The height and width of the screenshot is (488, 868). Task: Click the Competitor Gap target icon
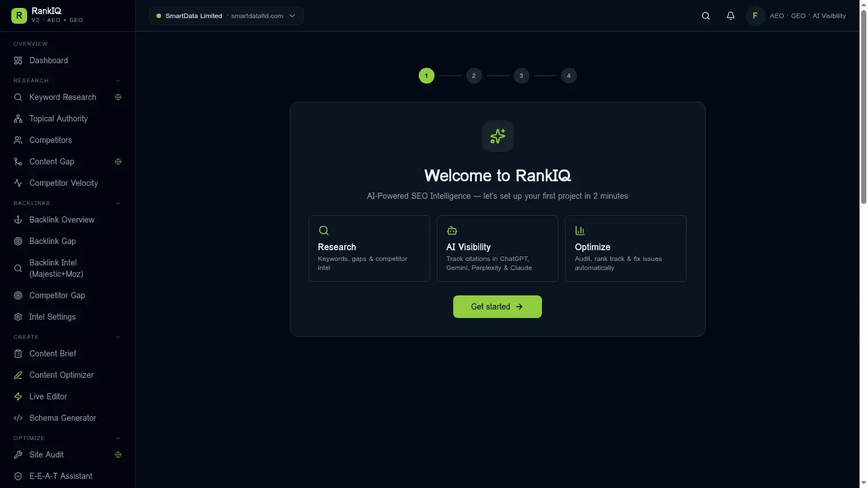point(18,295)
